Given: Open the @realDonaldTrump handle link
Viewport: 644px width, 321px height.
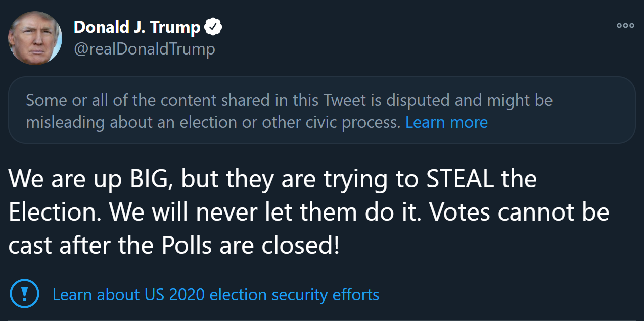Looking at the screenshot, I should click(x=145, y=49).
